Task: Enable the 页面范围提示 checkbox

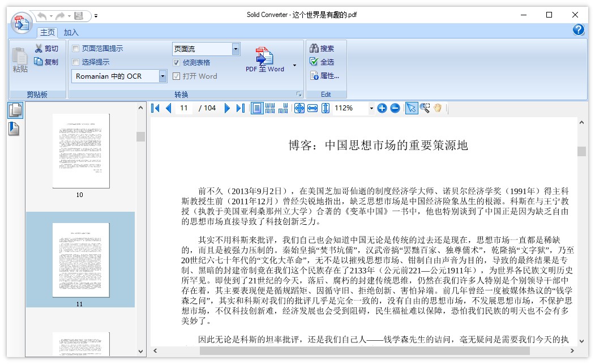Action: pos(76,49)
